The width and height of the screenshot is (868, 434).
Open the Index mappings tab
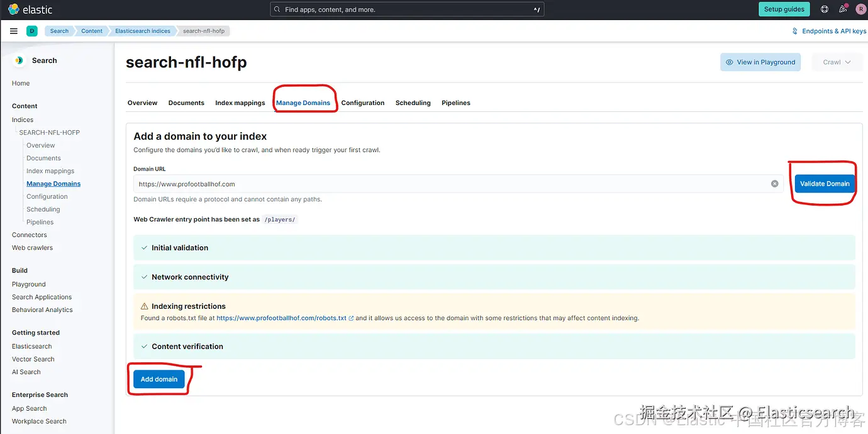[240, 103]
